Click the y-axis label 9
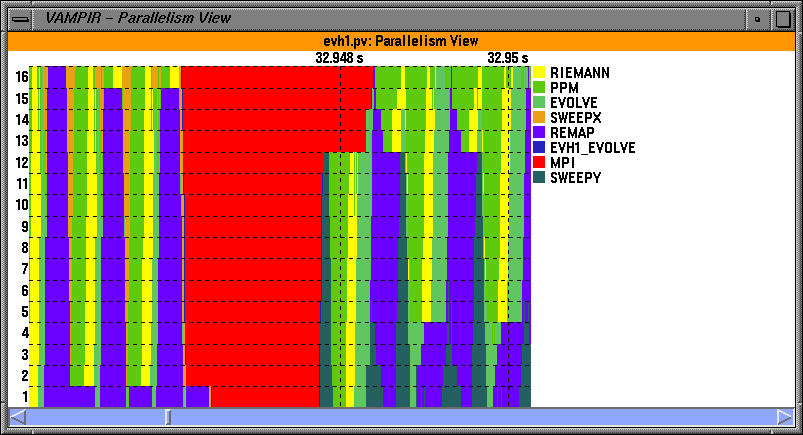 (25, 226)
